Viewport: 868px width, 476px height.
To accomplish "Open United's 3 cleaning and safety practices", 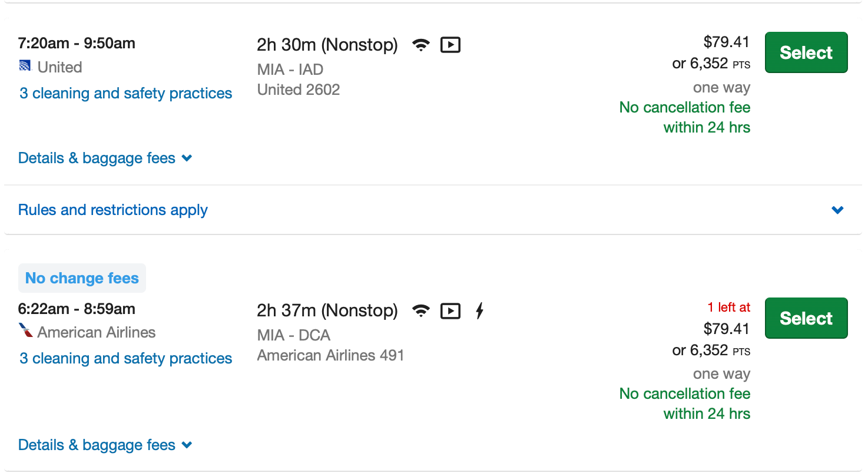I will 126,93.
